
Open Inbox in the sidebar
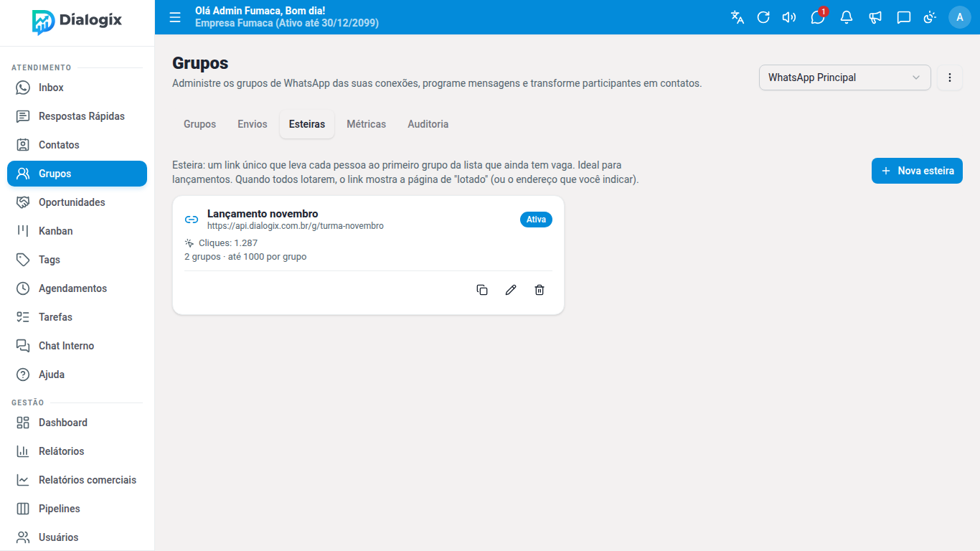click(x=77, y=88)
